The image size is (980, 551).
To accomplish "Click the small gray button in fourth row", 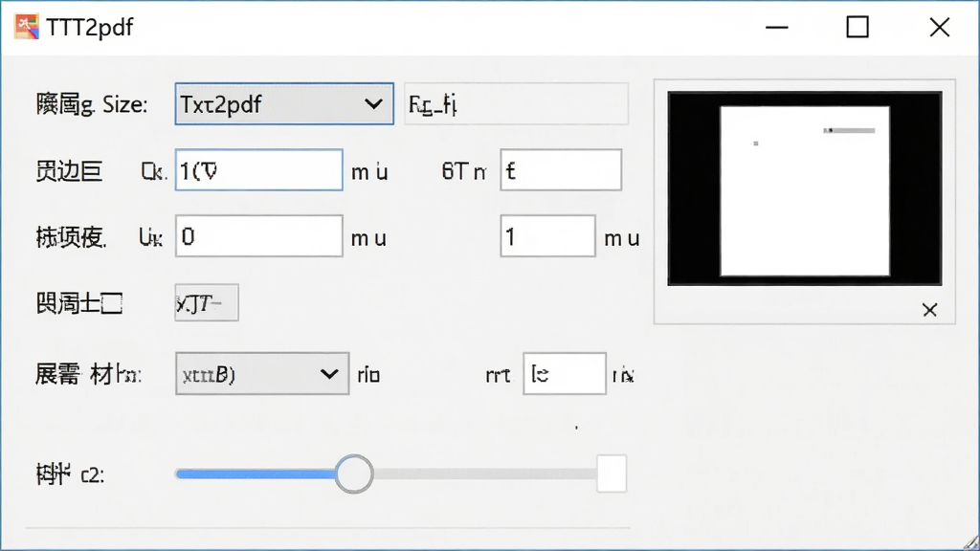I will [207, 303].
